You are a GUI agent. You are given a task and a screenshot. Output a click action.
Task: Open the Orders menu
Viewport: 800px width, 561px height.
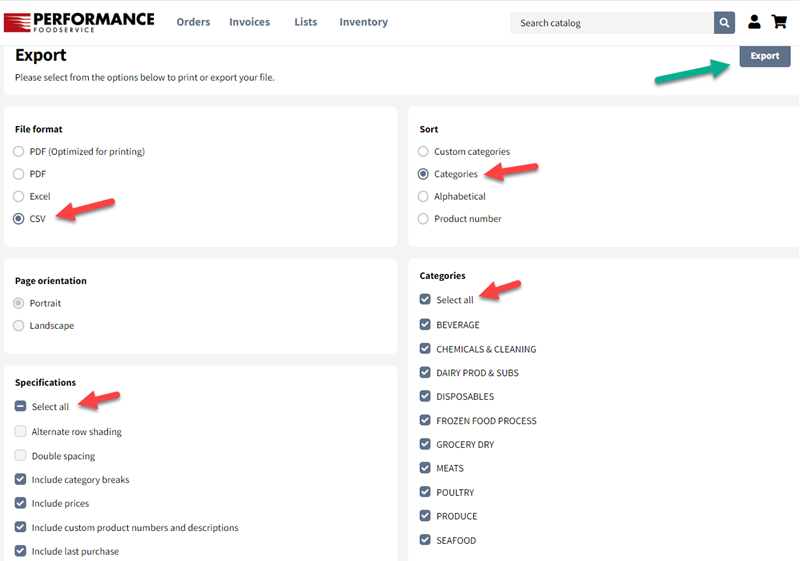[x=193, y=22]
